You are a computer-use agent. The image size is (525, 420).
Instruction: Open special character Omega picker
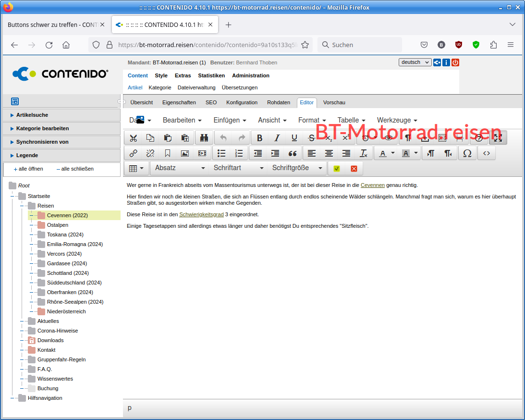467,153
